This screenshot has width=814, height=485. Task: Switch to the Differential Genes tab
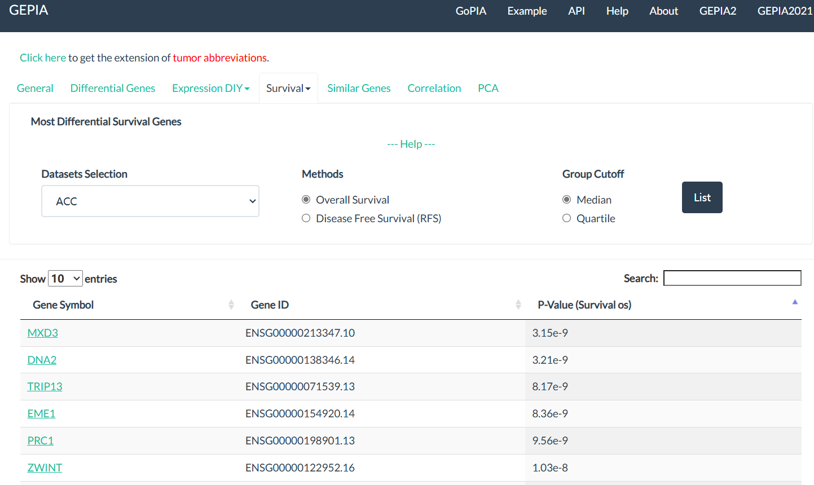point(112,88)
